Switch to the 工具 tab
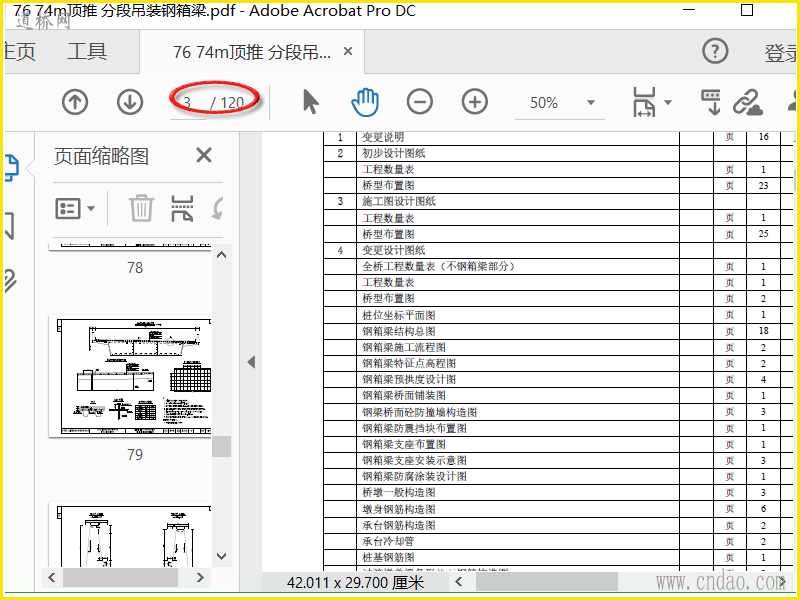The image size is (800, 600). pos(87,52)
